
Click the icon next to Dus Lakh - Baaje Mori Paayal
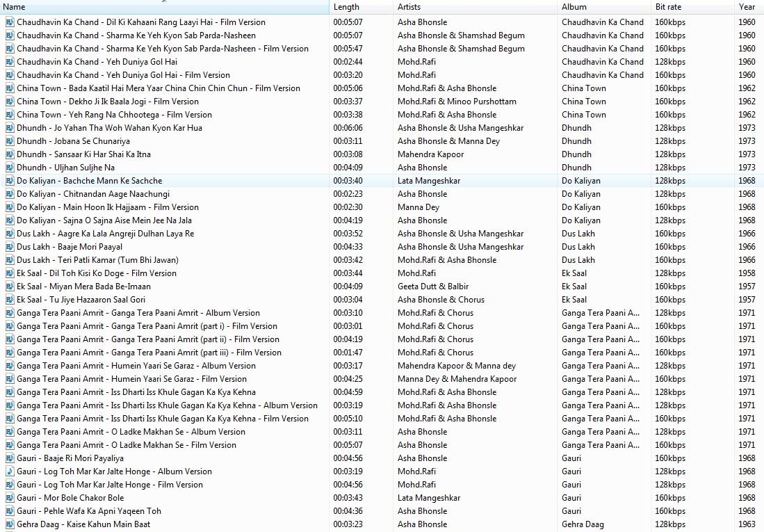point(10,246)
